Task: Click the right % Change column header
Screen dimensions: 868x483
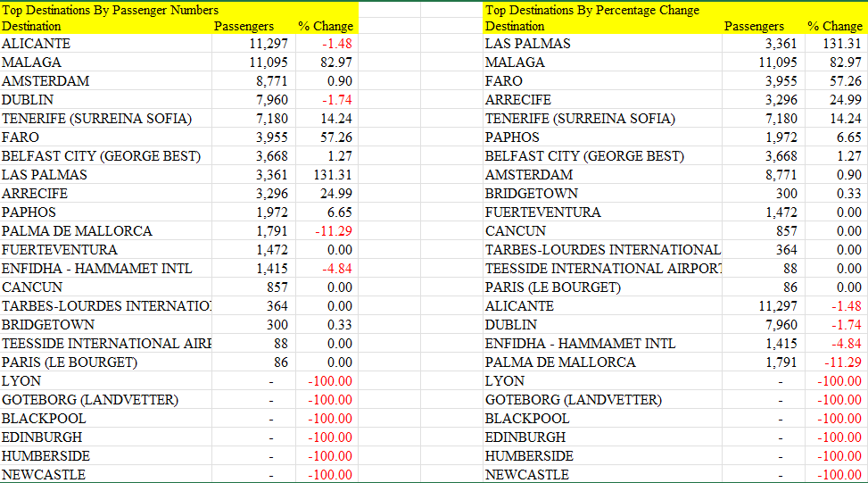Action: click(x=837, y=26)
